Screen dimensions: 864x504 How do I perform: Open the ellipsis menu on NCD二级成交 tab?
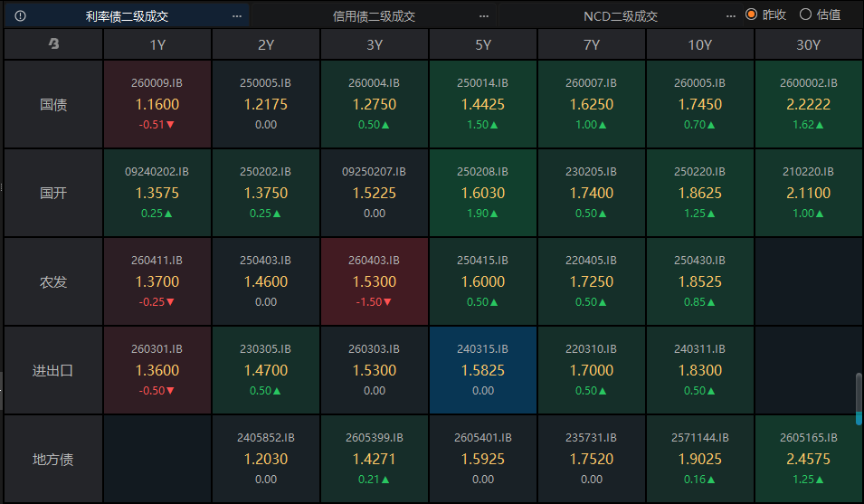point(731,16)
